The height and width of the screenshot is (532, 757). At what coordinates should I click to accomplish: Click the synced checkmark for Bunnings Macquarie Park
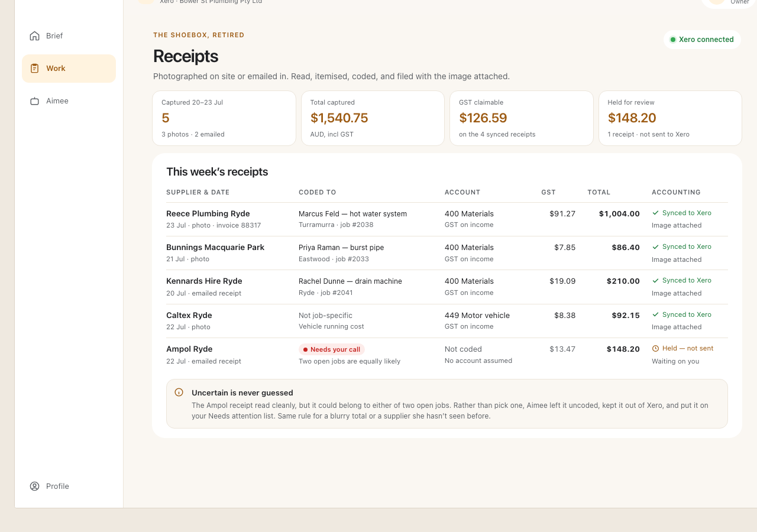[655, 246]
